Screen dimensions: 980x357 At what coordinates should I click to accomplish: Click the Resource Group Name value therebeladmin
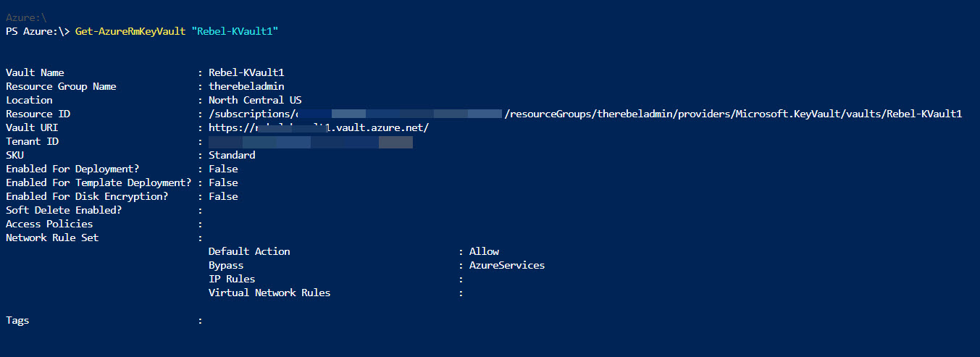[x=246, y=86]
